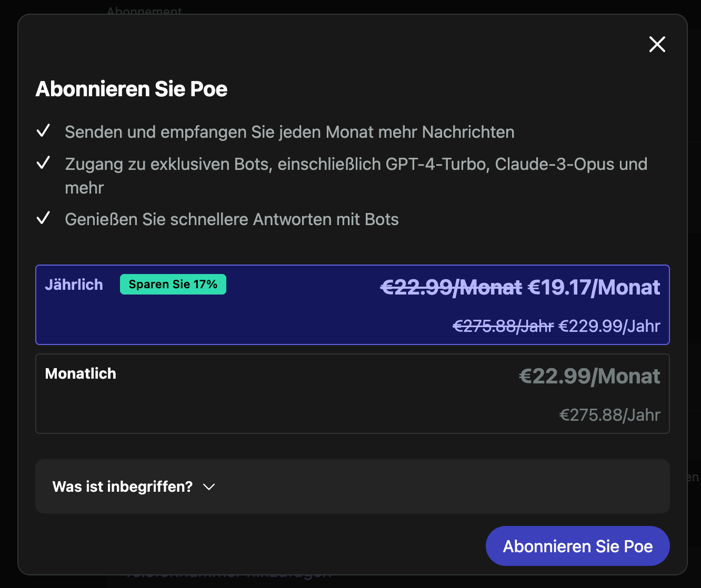701x588 pixels.
Task: Click checkmark beside 'schnellere Antworten' benefit
Action: point(43,218)
